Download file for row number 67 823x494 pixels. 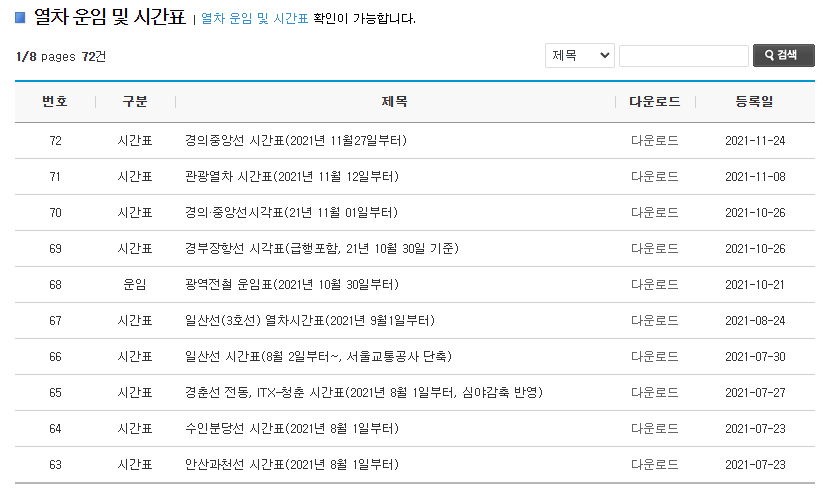(x=655, y=320)
